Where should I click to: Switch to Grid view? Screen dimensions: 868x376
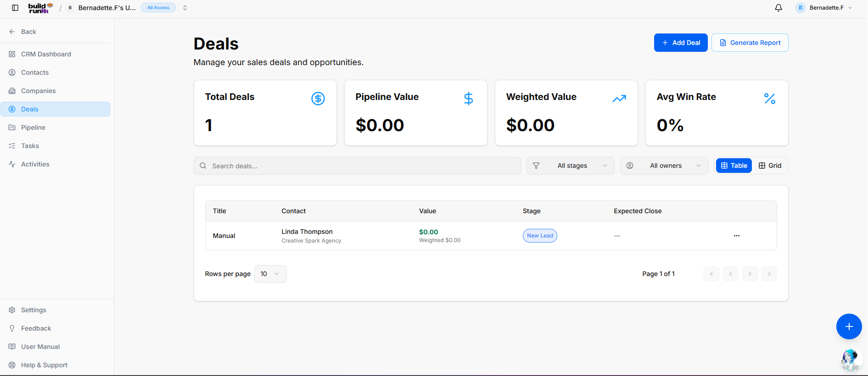[770, 166]
